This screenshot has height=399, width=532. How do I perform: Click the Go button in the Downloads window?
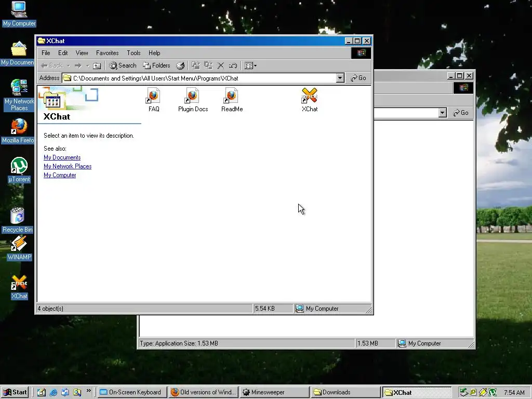pos(461,113)
